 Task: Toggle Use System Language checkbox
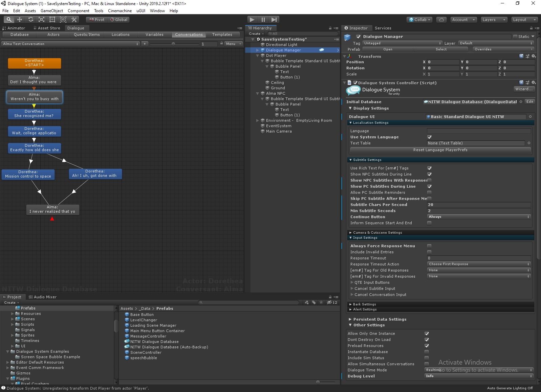(429, 137)
